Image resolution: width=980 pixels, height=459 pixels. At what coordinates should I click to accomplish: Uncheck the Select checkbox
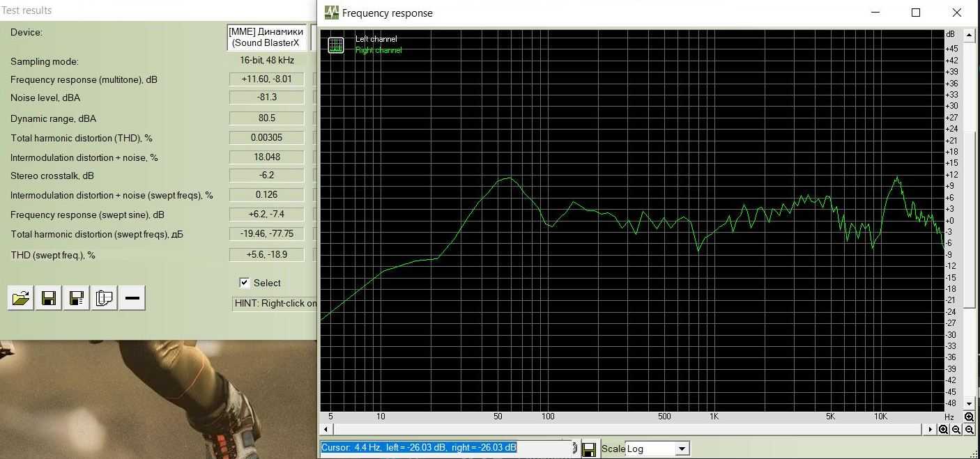point(245,283)
